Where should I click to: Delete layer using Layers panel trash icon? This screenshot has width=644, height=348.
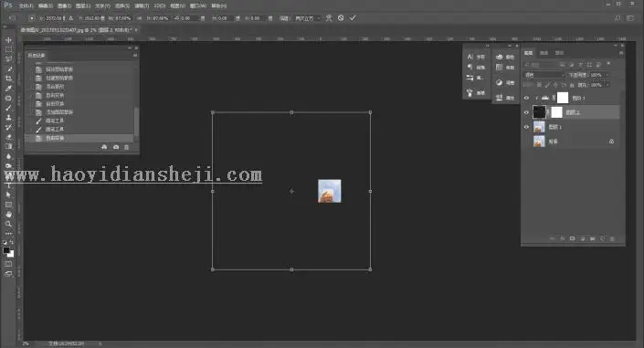click(612, 238)
